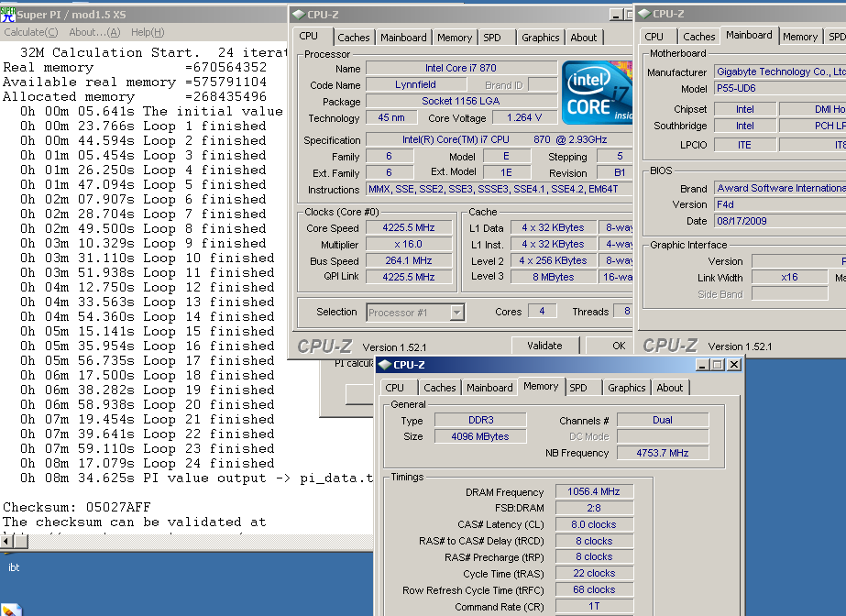Viewport: 846px width, 616px height.
Task: Open Memory tab in the Processor CPU-Z window
Action: [x=455, y=38]
